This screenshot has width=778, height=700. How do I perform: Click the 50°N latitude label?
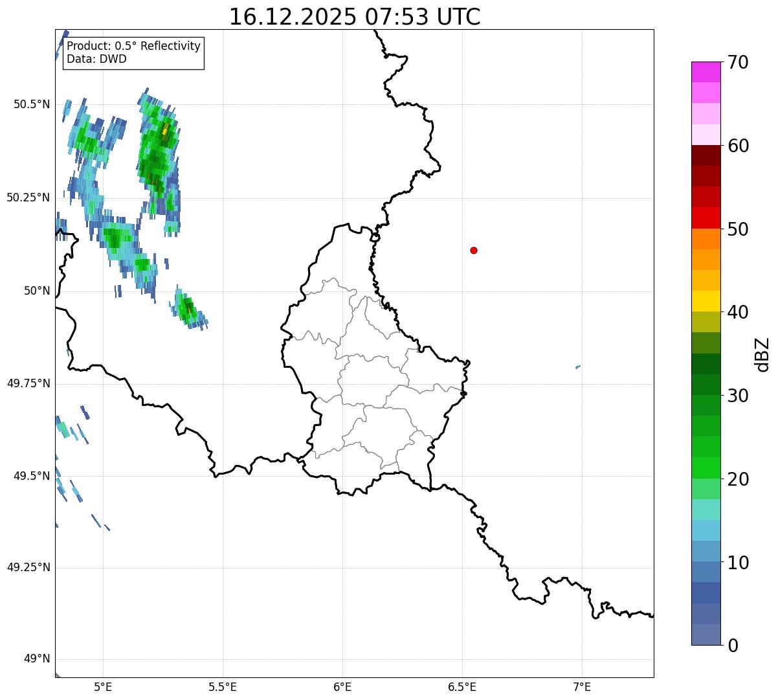(37, 291)
